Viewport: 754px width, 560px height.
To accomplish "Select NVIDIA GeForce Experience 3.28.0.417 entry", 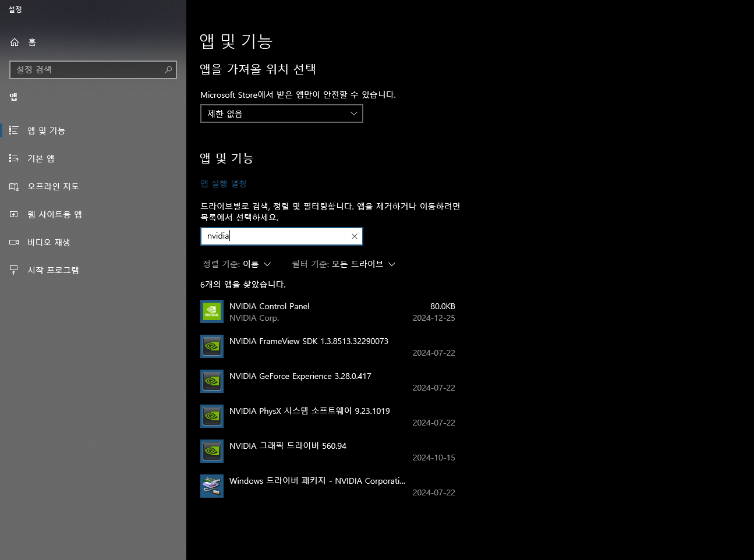I will point(300,376).
